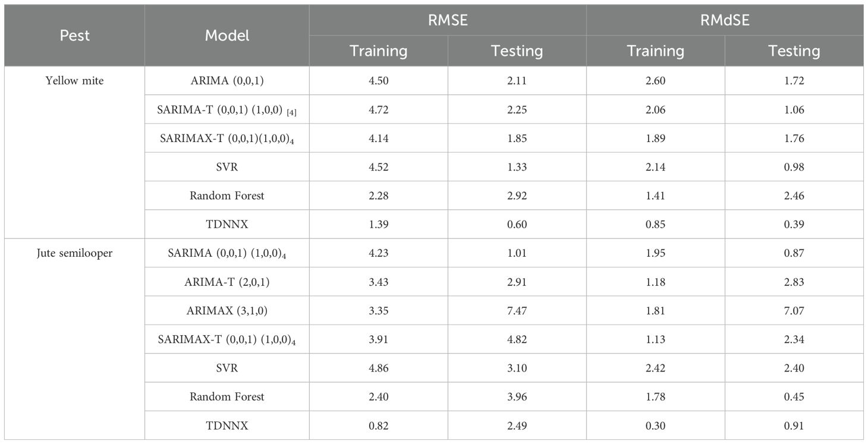Click the SARIMA-T (0,0,1) (1,0,0) [4] cell
This screenshot has height=444, width=868.
click(x=227, y=109)
